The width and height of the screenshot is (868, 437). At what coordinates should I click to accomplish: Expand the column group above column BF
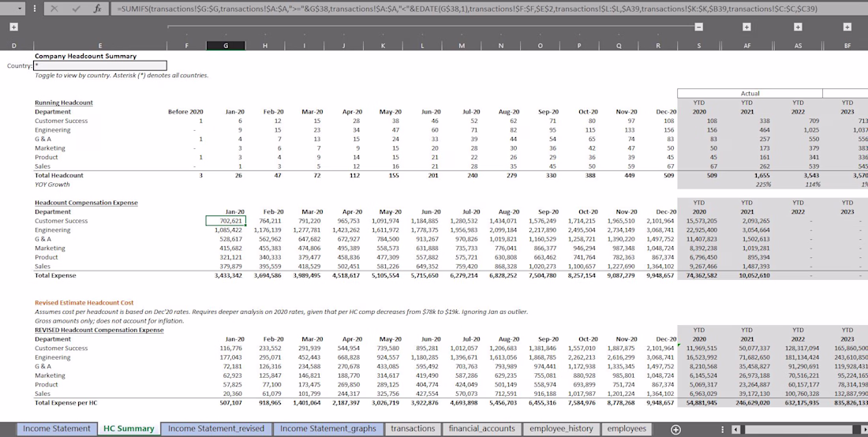click(x=847, y=27)
